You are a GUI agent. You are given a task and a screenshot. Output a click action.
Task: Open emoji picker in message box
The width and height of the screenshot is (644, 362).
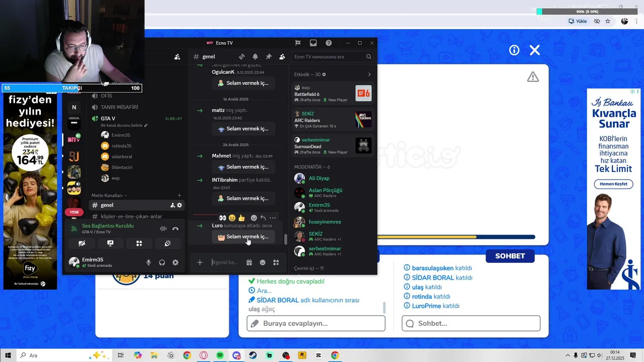tap(263, 262)
